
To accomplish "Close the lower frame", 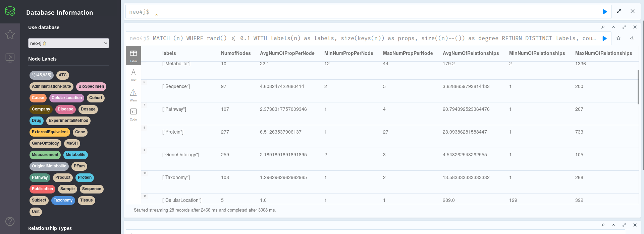I will [x=635, y=225].
